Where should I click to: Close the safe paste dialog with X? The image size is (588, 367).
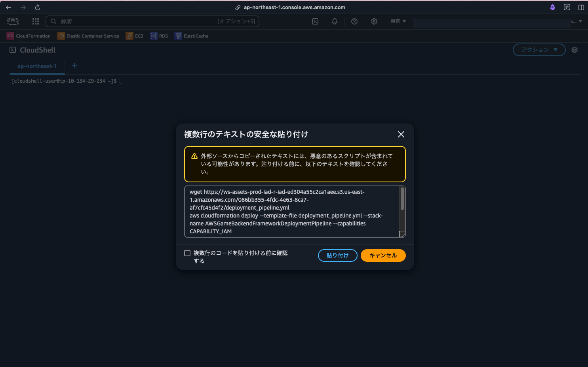[401, 134]
